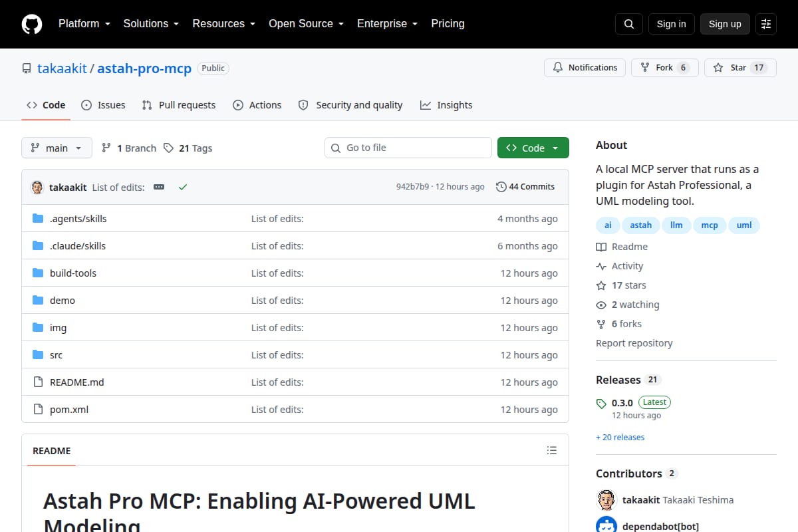
Task: Click dependabot avatar under Contributors
Action: [606, 524]
